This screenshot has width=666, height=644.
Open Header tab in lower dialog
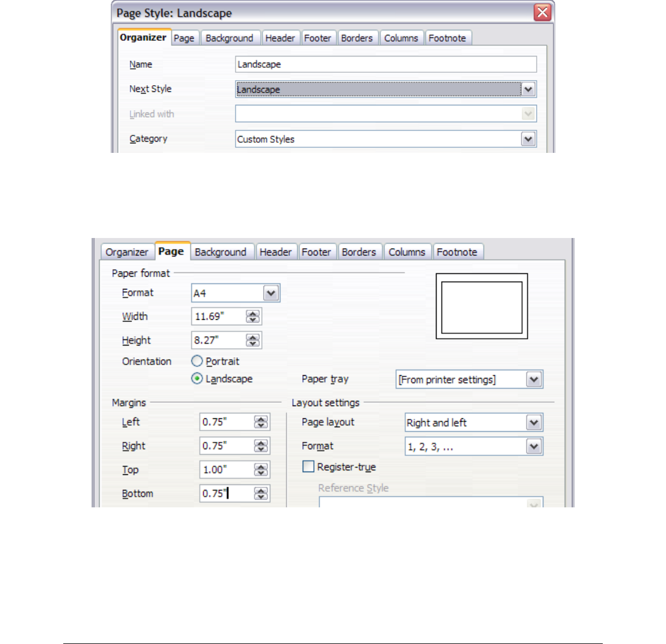276,252
